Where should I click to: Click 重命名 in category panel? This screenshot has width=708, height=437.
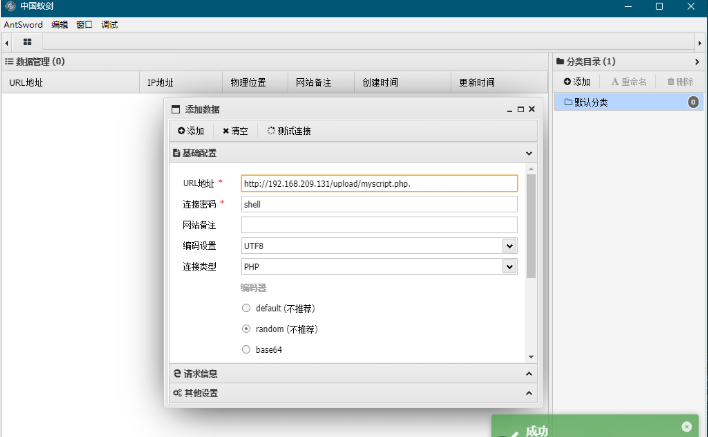629,82
